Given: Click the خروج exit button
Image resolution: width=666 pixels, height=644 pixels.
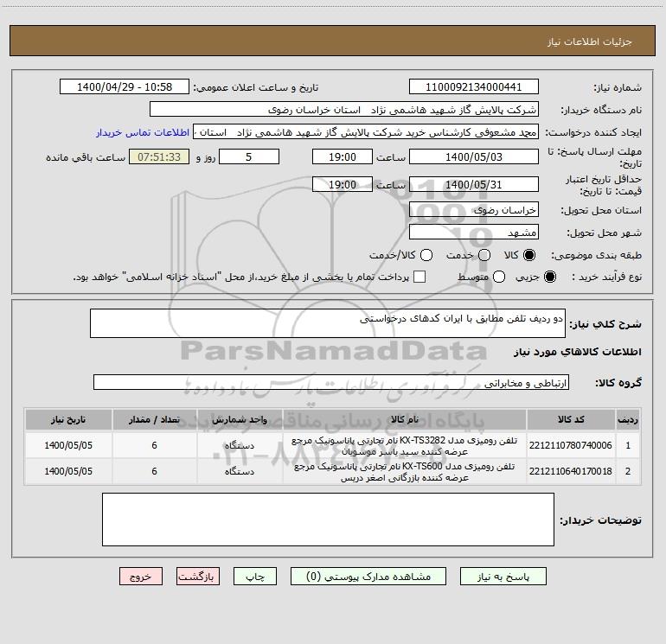Looking at the screenshot, I should (141, 577).
